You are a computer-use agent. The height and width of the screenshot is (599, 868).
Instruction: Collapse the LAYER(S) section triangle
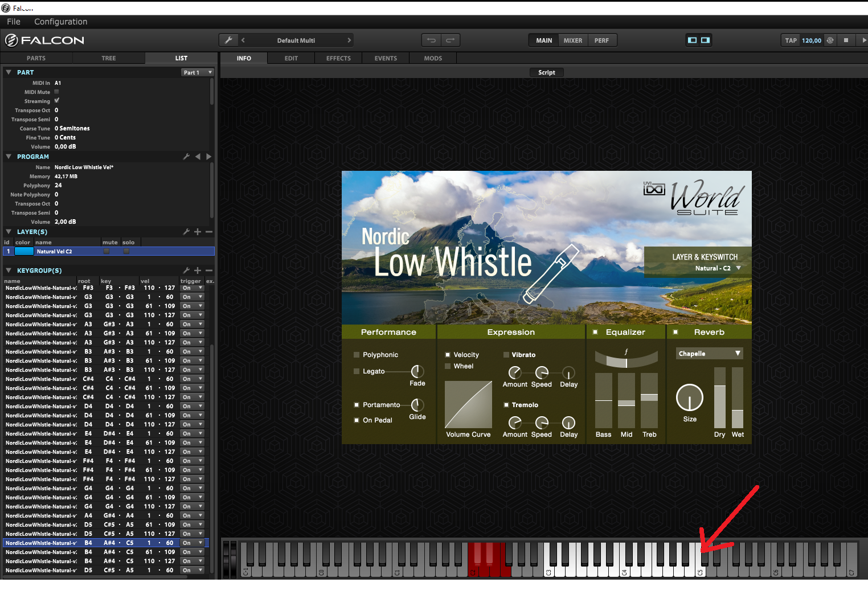tap(9, 232)
